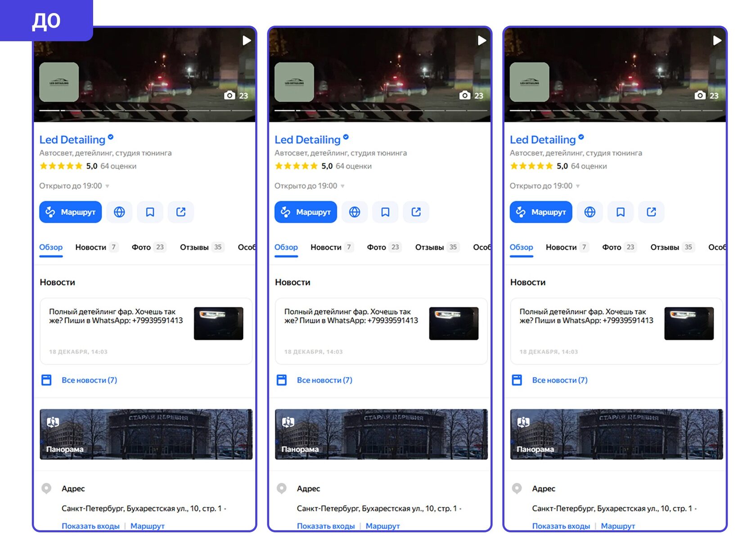The image size is (756, 558).
Task: Expand opening hours «Открыто до 19:00» in right card
Action: click(x=545, y=186)
